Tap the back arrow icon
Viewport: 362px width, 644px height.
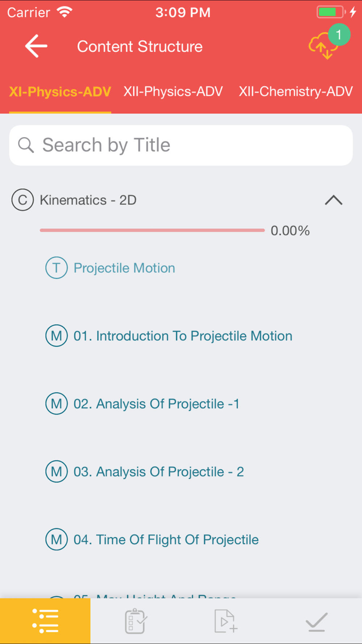pyautogui.click(x=36, y=46)
